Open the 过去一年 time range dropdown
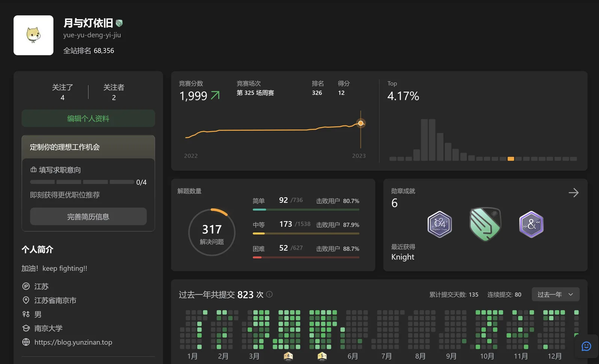599x364 pixels. (x=556, y=294)
